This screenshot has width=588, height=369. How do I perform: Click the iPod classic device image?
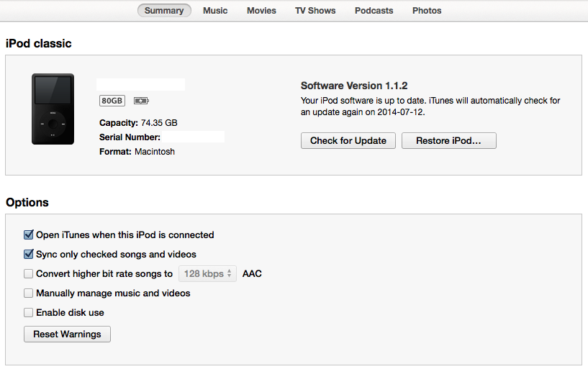tap(53, 109)
